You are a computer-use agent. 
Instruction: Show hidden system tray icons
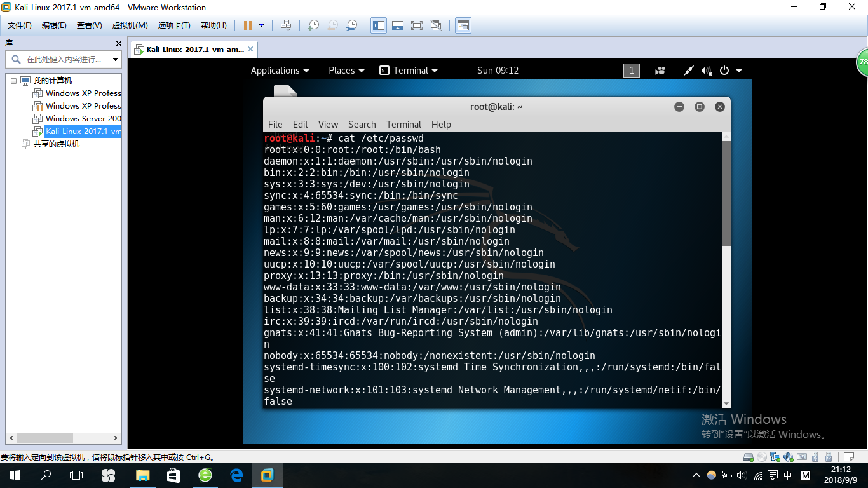(696, 475)
